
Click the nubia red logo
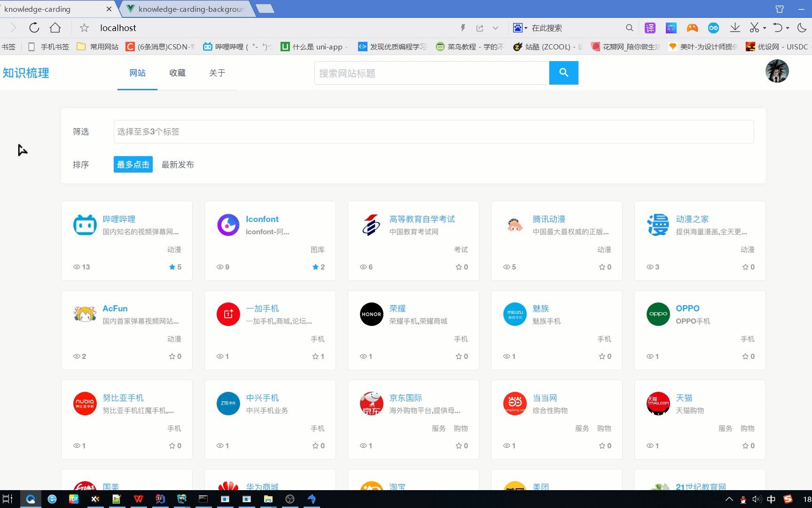(x=85, y=404)
